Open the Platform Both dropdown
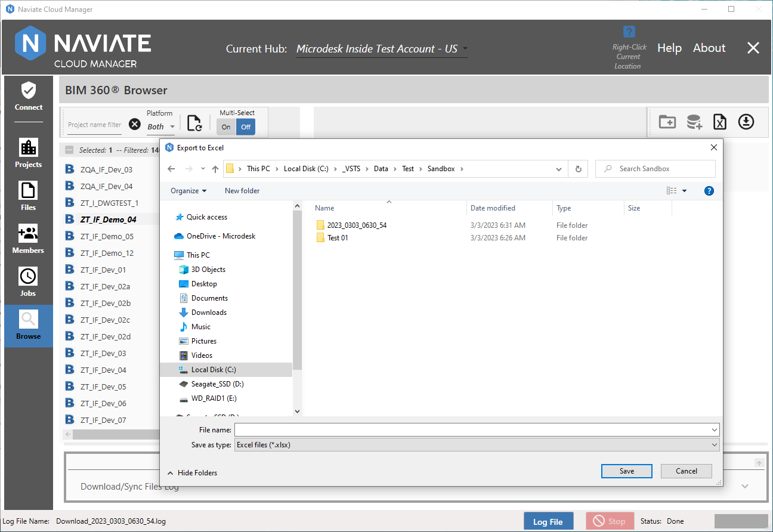 click(161, 126)
